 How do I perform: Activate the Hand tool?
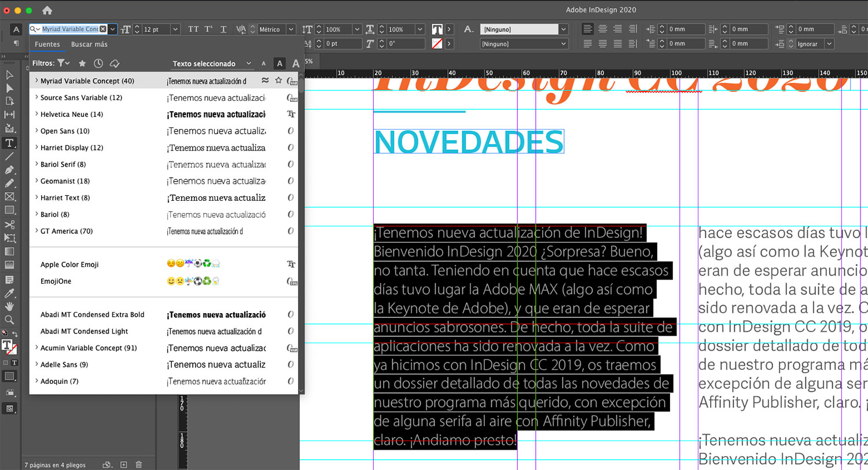pos(9,306)
